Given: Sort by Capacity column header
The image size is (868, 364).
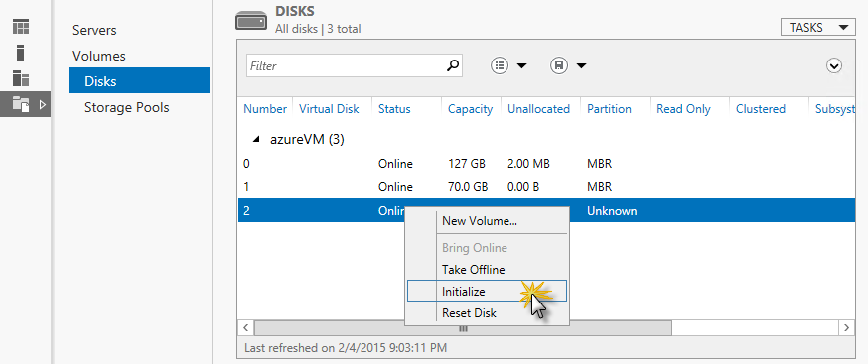Looking at the screenshot, I should (470, 109).
